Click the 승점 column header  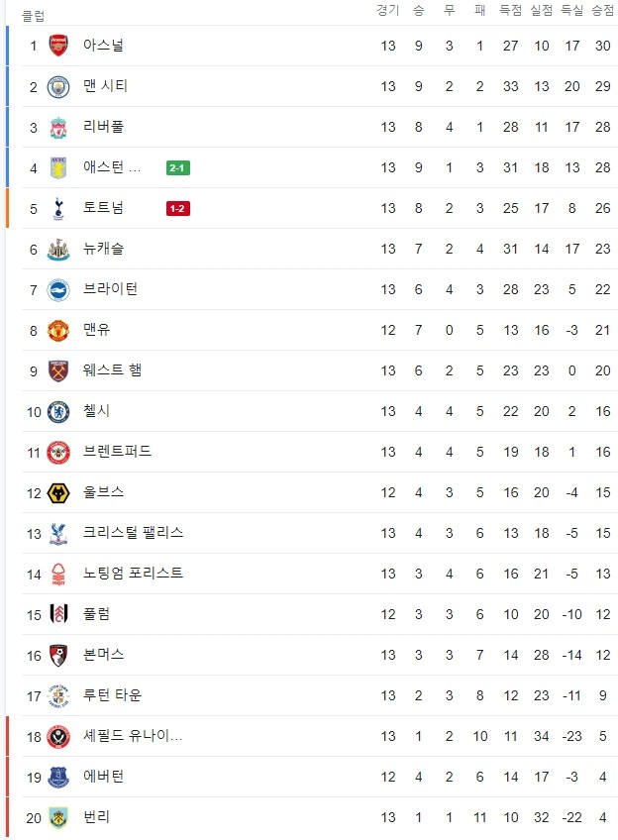coord(602,10)
